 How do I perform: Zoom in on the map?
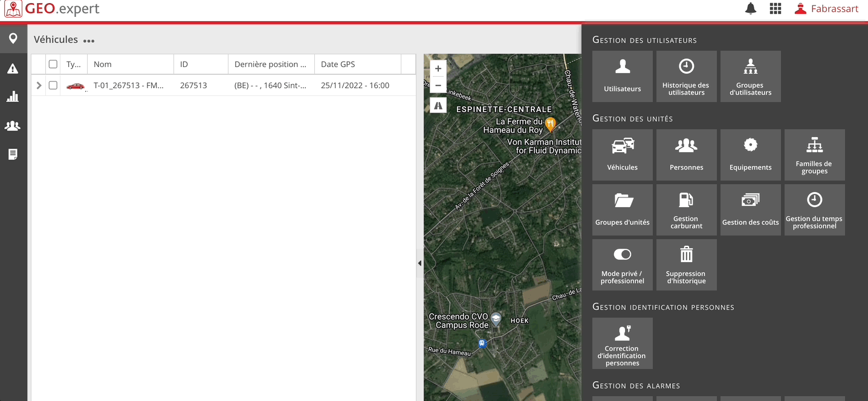438,69
